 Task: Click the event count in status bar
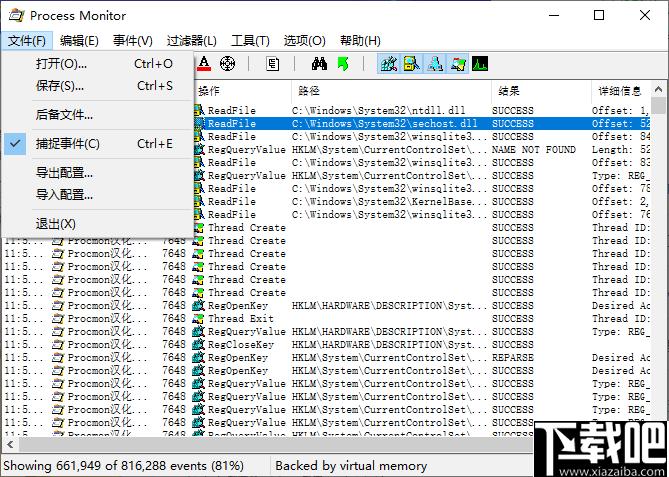(x=124, y=466)
